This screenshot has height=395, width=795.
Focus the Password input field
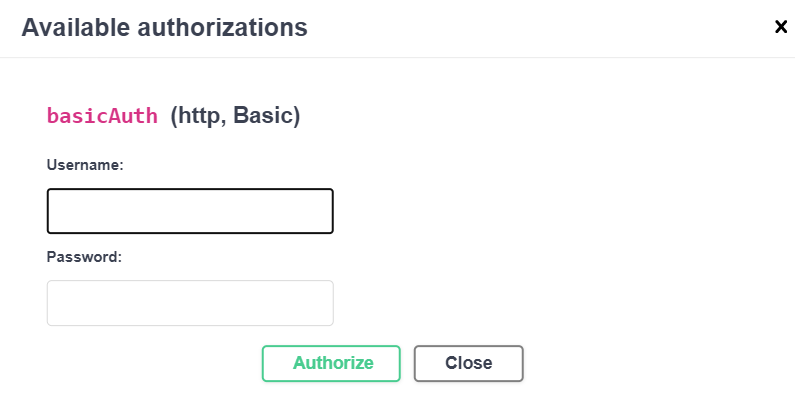pyautogui.click(x=190, y=303)
